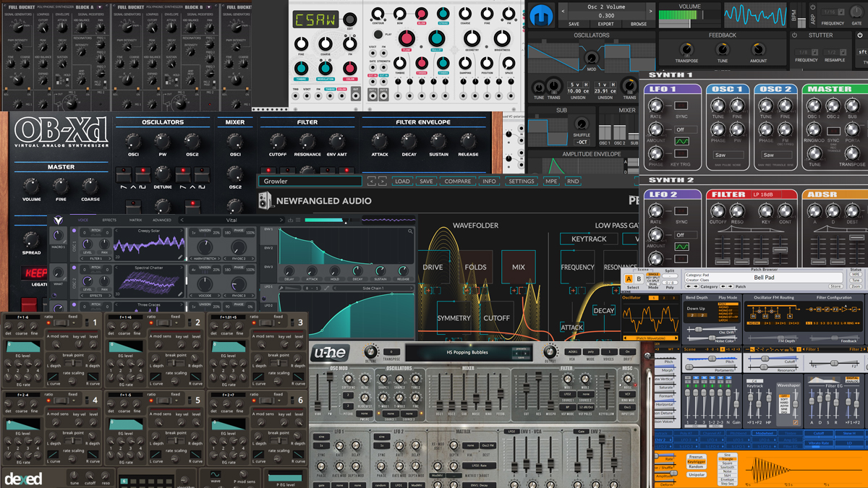The height and width of the screenshot is (488, 868).
Task: Click the Vital logo icon
Action: coord(59,221)
